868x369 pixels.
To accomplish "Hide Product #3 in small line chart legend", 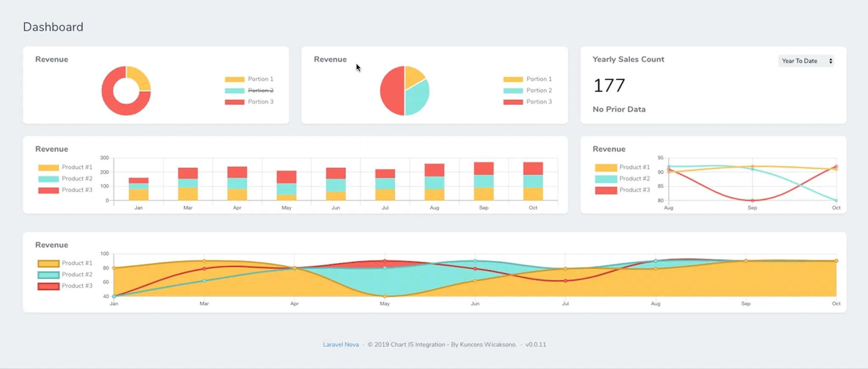I will tap(622, 190).
